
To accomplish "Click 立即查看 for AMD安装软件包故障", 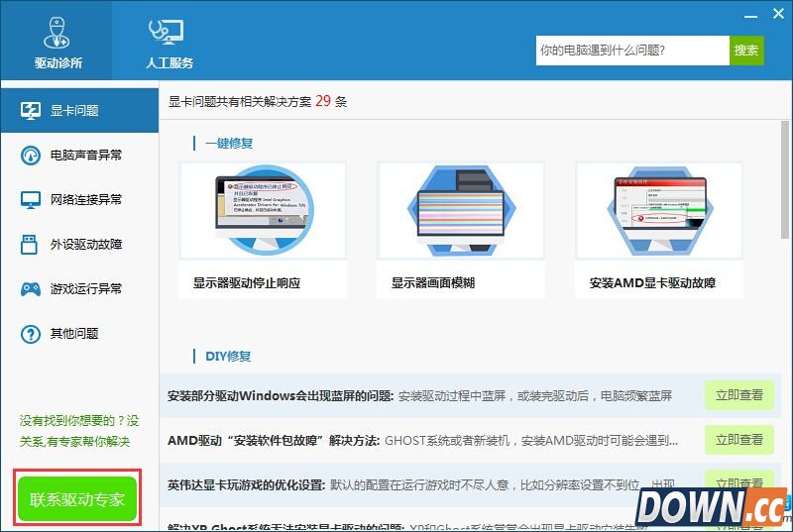I will click(x=738, y=440).
